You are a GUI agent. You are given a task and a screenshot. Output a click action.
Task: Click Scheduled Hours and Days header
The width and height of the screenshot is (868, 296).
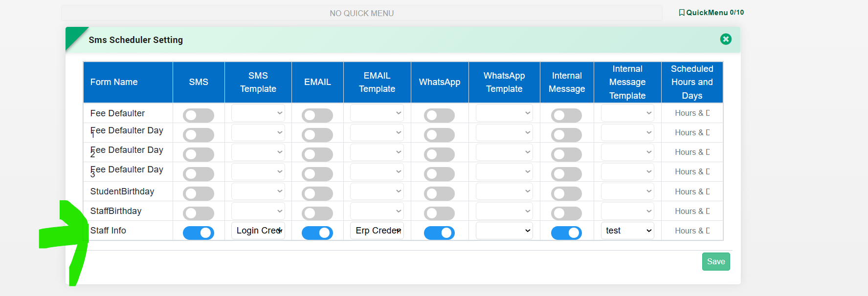pos(692,82)
